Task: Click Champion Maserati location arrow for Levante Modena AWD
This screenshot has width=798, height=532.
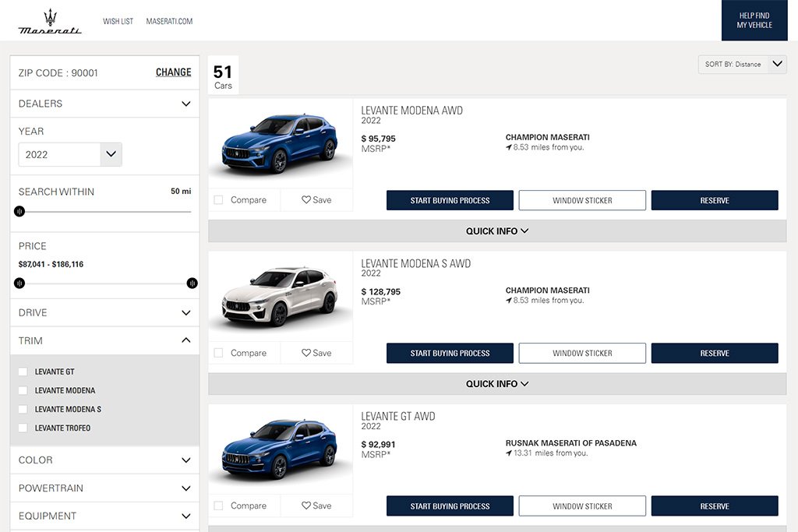Action: point(508,147)
